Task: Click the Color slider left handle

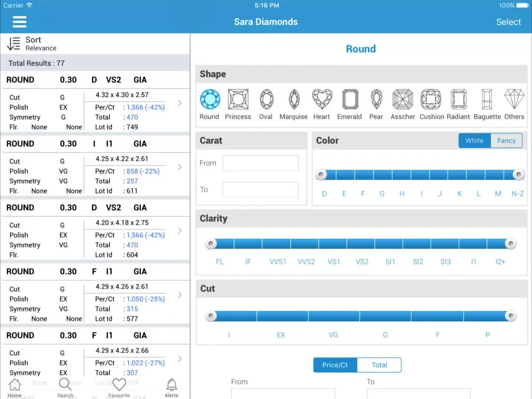Action: pos(321,175)
